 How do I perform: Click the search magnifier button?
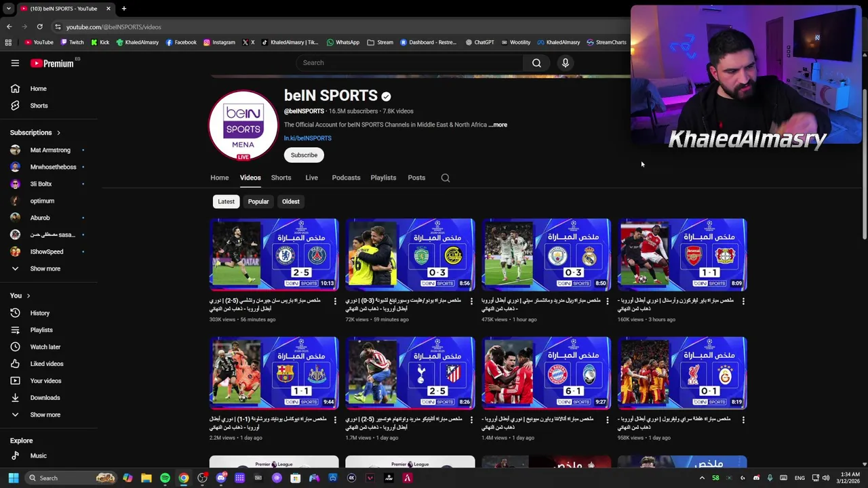click(536, 63)
